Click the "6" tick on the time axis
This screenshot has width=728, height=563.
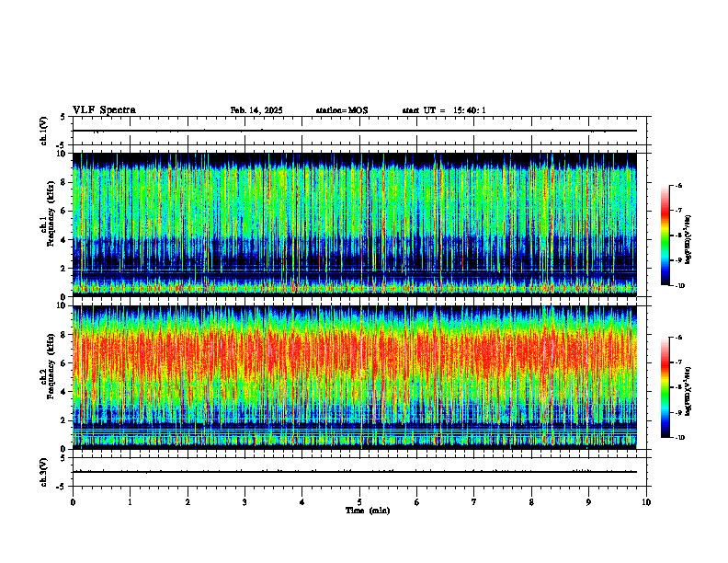pyautogui.click(x=417, y=502)
